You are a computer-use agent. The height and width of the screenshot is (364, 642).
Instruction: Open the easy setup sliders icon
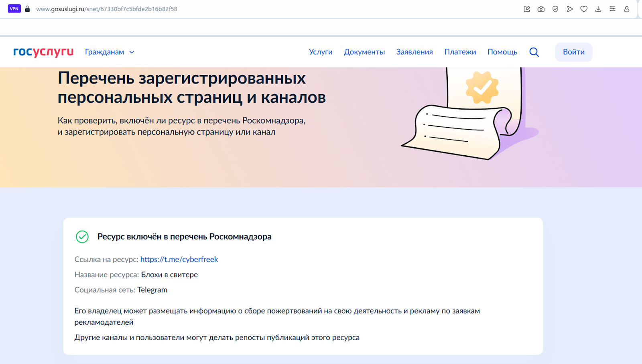pos(612,9)
